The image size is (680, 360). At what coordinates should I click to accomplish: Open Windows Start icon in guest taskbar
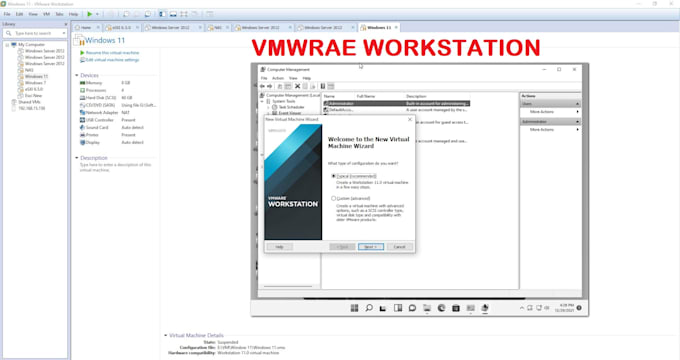point(354,308)
